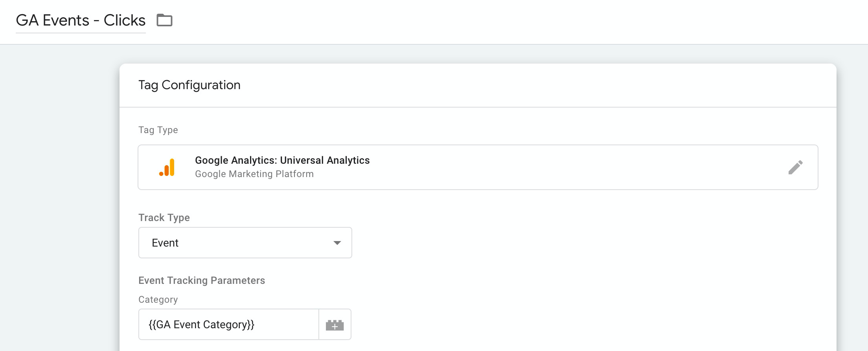The width and height of the screenshot is (868, 351).
Task: Click the Tag Type label
Action: (158, 130)
